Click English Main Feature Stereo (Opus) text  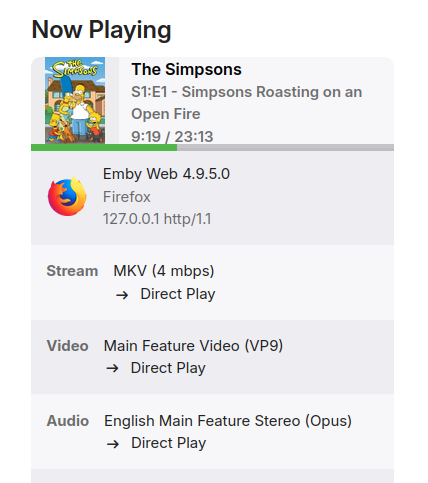tap(228, 421)
